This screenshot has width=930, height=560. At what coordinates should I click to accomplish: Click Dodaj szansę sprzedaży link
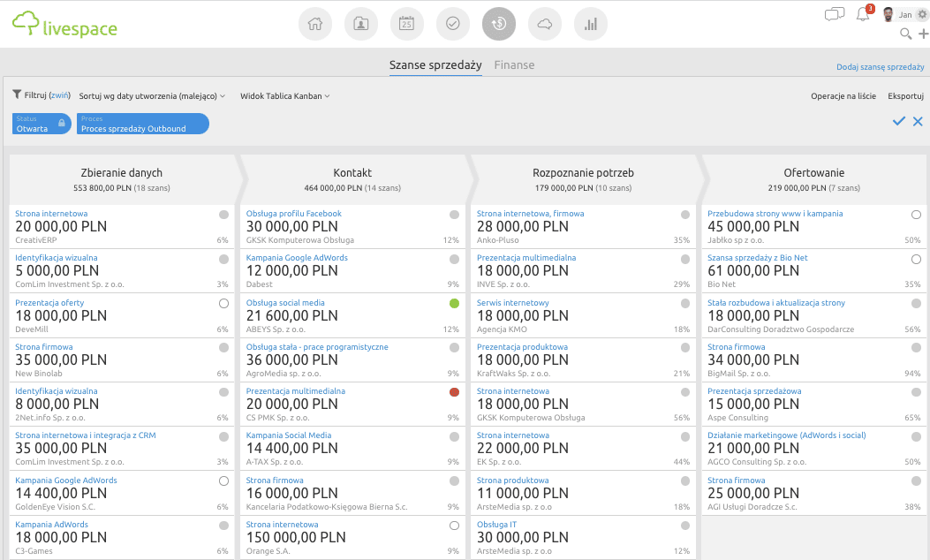881,67
